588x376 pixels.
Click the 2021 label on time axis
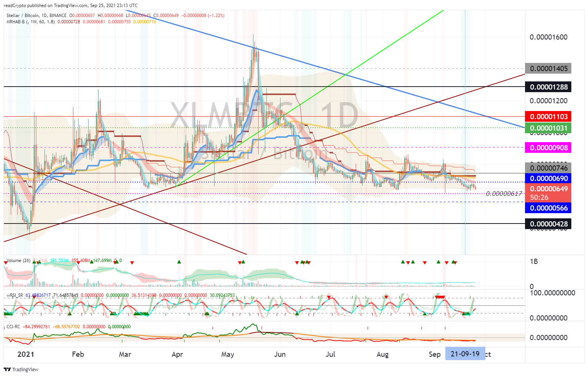tap(26, 354)
